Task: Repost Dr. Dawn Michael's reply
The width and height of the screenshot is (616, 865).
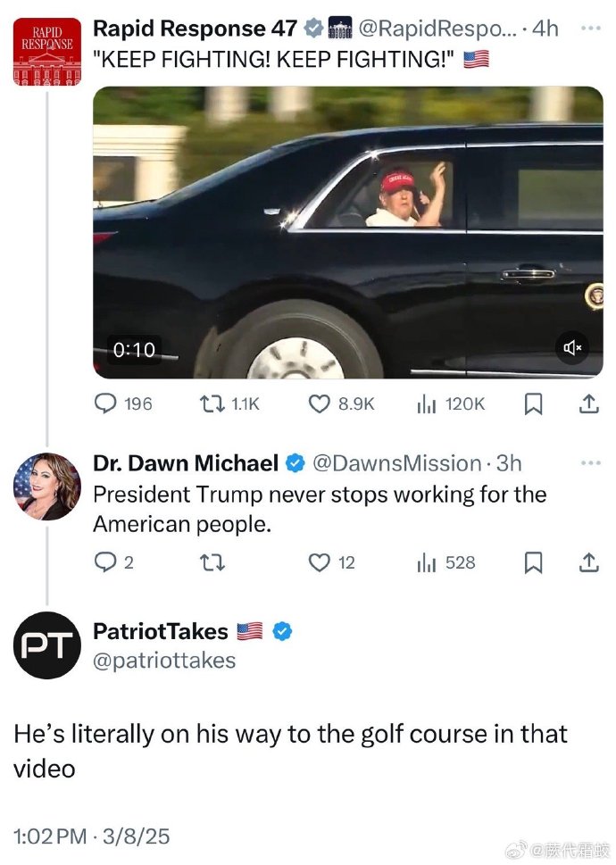Action: pyautogui.click(x=212, y=562)
